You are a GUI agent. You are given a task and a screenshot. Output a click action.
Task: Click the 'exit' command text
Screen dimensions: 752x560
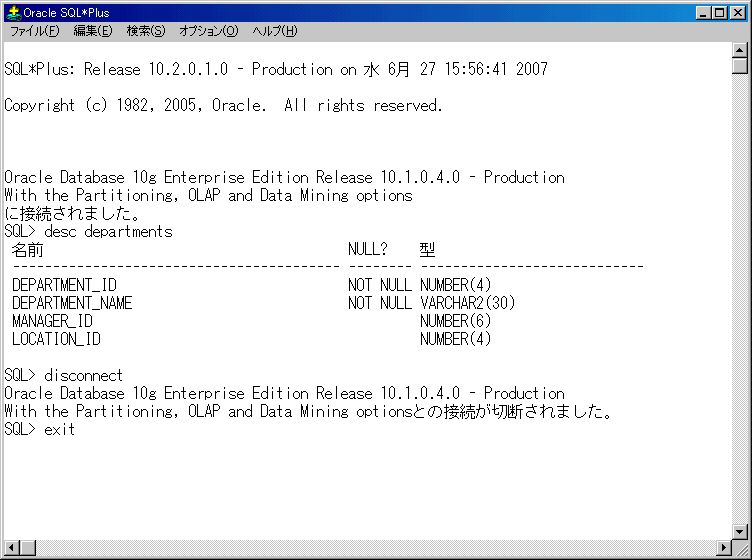point(59,429)
